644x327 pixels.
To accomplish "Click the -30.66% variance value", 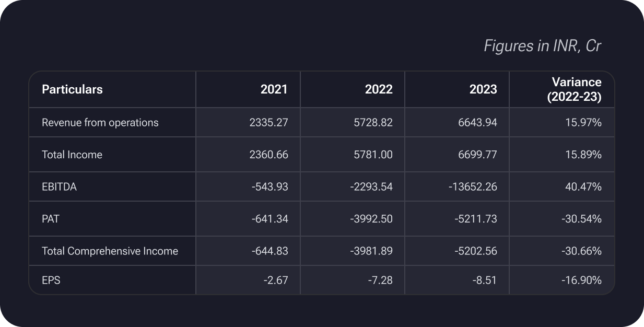I will tap(581, 251).
